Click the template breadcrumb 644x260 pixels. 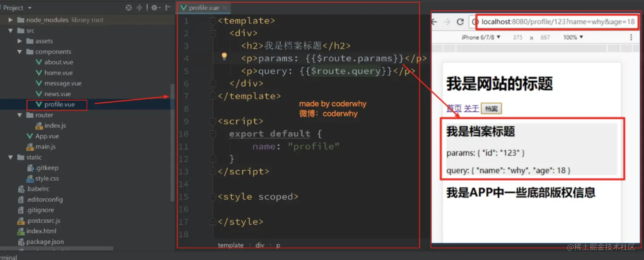pyautogui.click(x=230, y=245)
